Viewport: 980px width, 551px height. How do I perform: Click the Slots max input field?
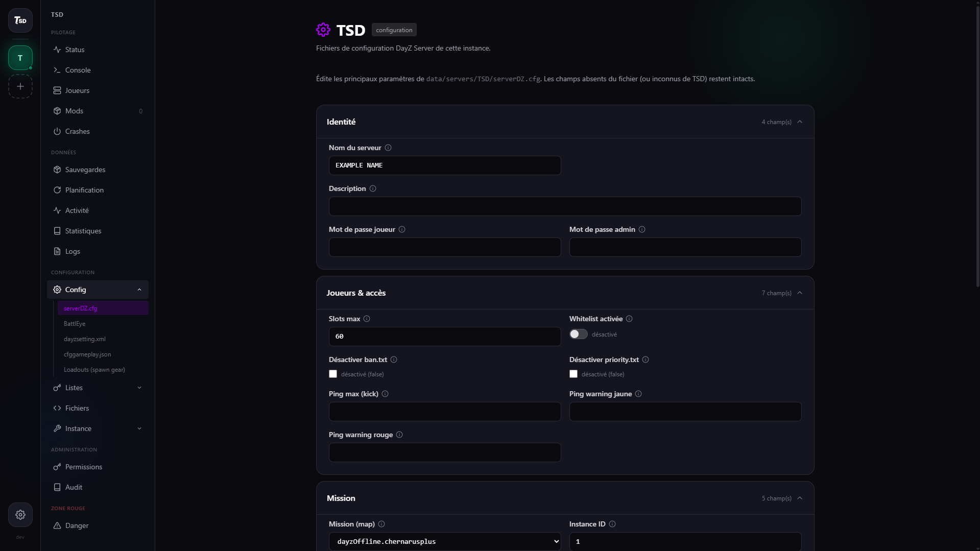coord(445,337)
